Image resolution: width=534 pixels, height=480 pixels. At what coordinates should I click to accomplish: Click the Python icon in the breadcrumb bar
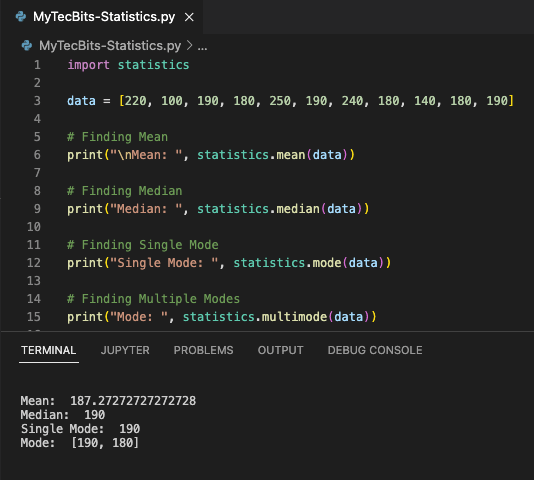tap(27, 45)
